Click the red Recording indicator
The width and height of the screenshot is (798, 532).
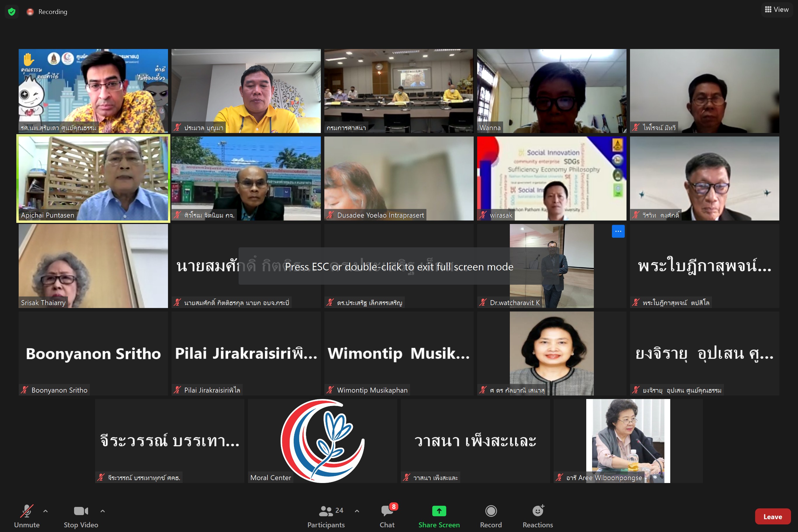pos(30,12)
